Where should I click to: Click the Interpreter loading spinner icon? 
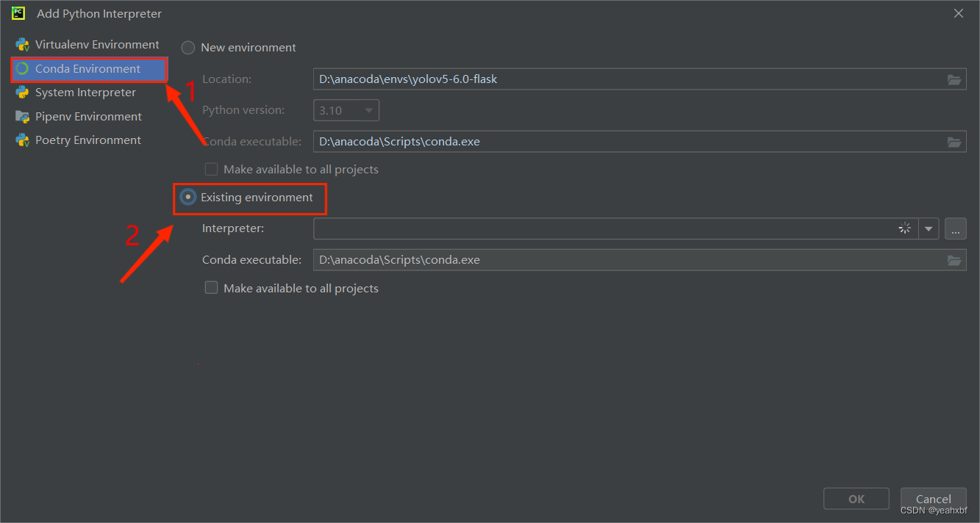[906, 229]
